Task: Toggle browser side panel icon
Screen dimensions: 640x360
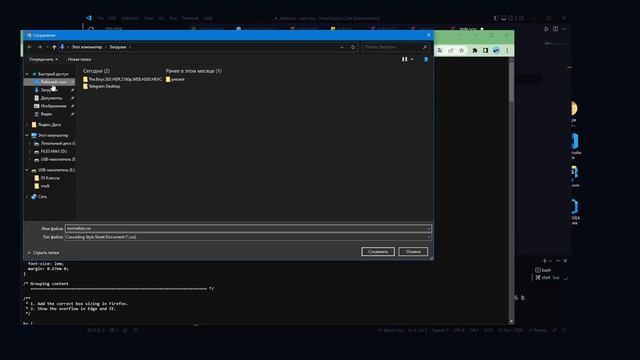Action: 485,51
